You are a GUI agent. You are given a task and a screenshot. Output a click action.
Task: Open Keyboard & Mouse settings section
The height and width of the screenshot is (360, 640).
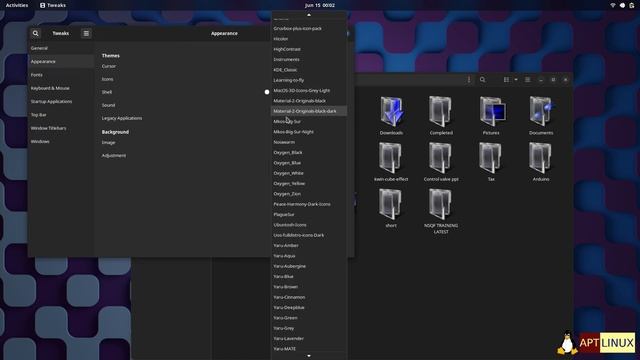[61, 88]
